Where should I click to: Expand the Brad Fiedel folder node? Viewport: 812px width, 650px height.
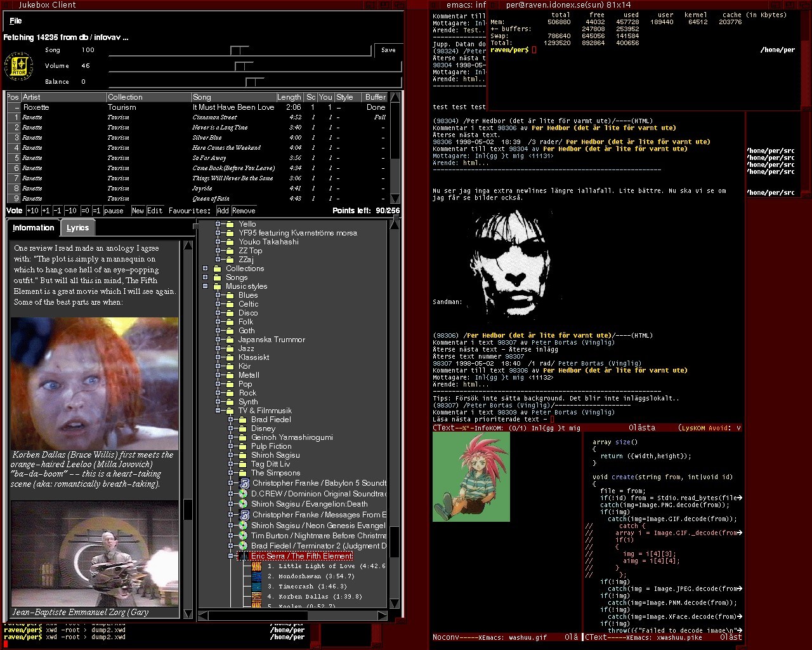230,420
